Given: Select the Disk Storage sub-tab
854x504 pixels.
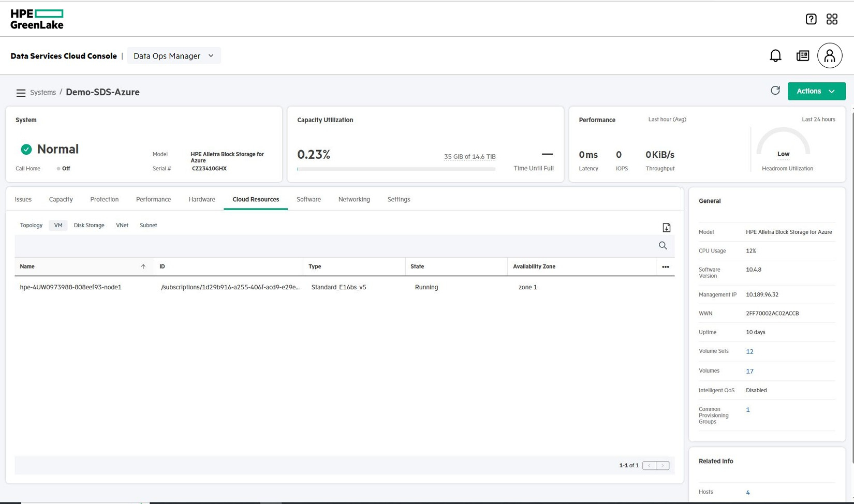Looking at the screenshot, I should click(89, 225).
